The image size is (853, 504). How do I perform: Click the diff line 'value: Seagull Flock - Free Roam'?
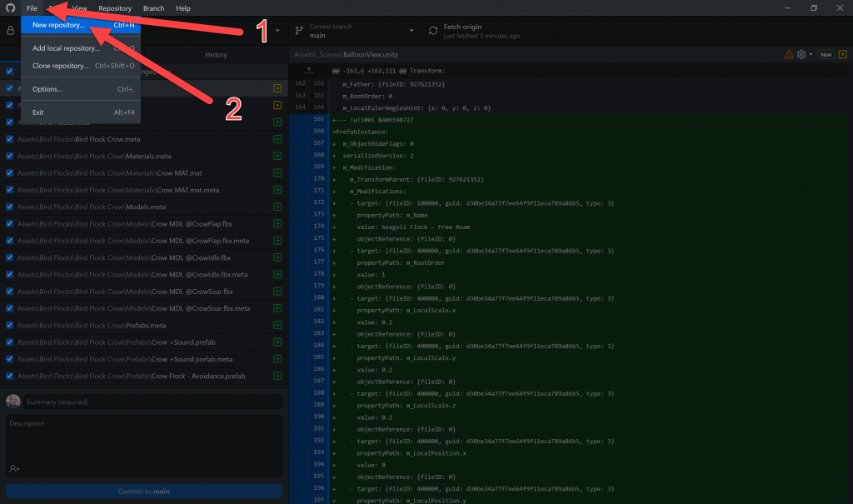pyautogui.click(x=413, y=227)
